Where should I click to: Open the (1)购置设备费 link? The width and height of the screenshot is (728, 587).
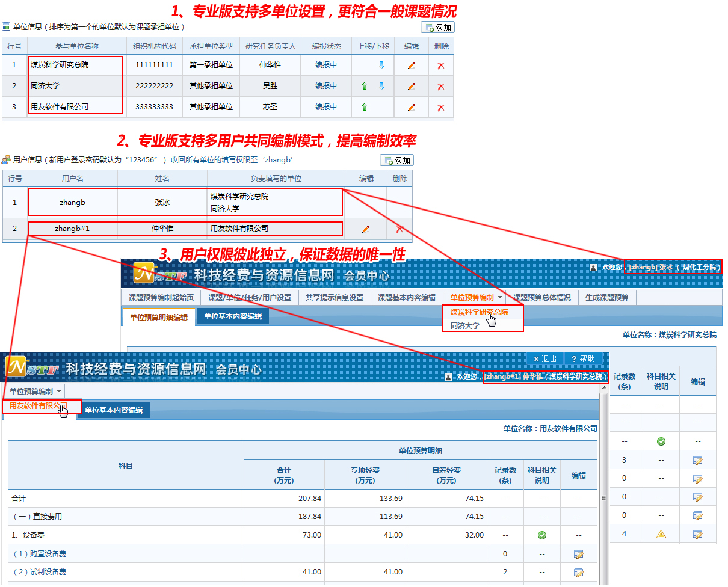[x=40, y=554]
